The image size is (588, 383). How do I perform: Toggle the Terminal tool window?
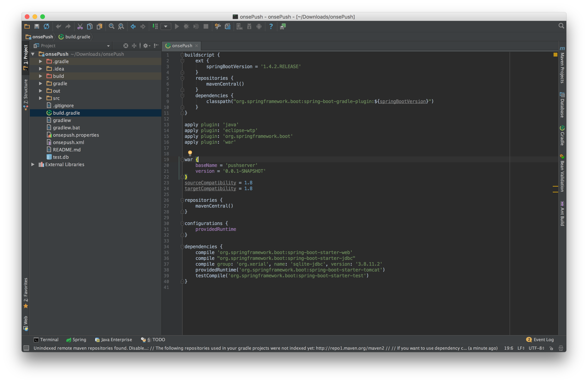click(46, 339)
